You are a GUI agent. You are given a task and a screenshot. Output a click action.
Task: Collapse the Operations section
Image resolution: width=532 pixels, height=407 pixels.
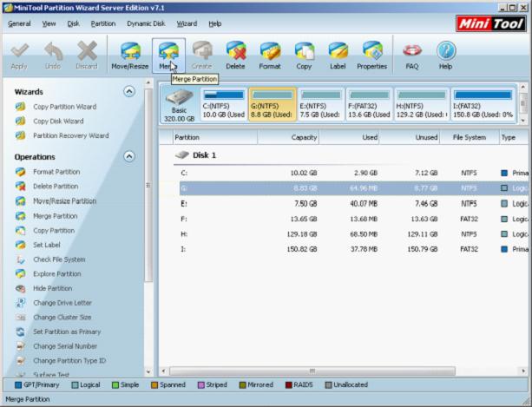point(129,156)
